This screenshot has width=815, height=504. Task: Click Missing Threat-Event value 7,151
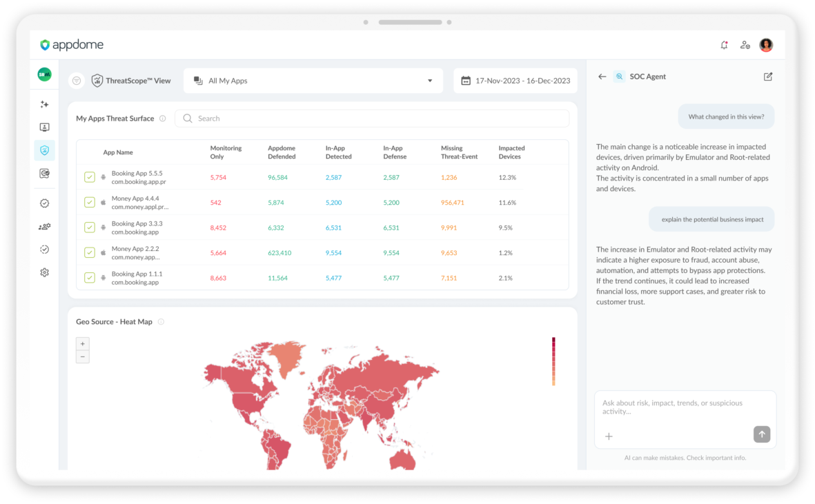[449, 279]
